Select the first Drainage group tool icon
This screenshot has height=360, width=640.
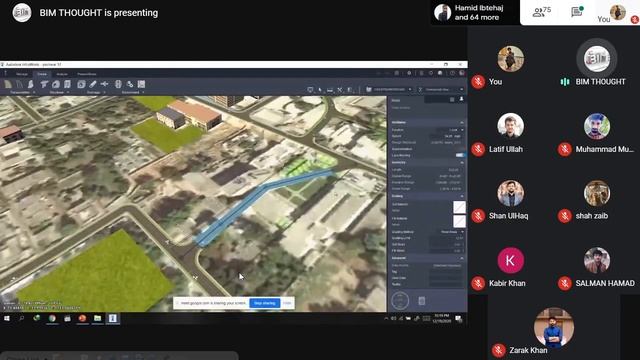(x=81, y=84)
